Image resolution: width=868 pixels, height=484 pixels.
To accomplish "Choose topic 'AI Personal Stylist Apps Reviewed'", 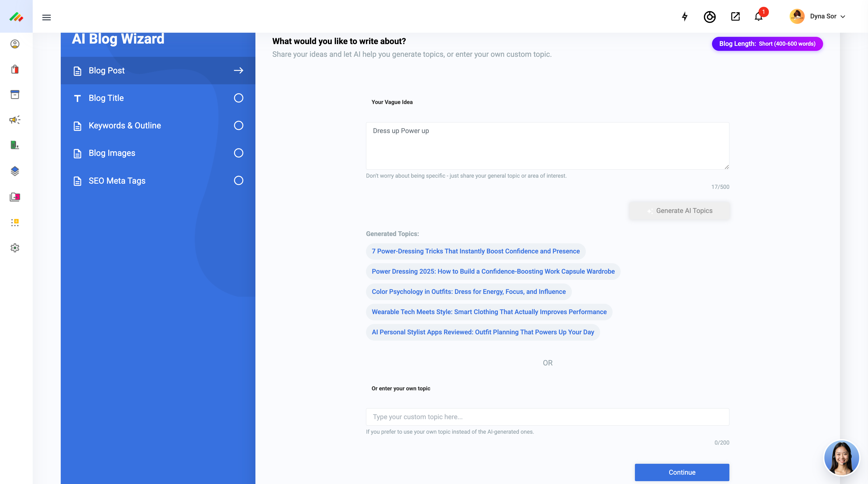I will point(483,332).
